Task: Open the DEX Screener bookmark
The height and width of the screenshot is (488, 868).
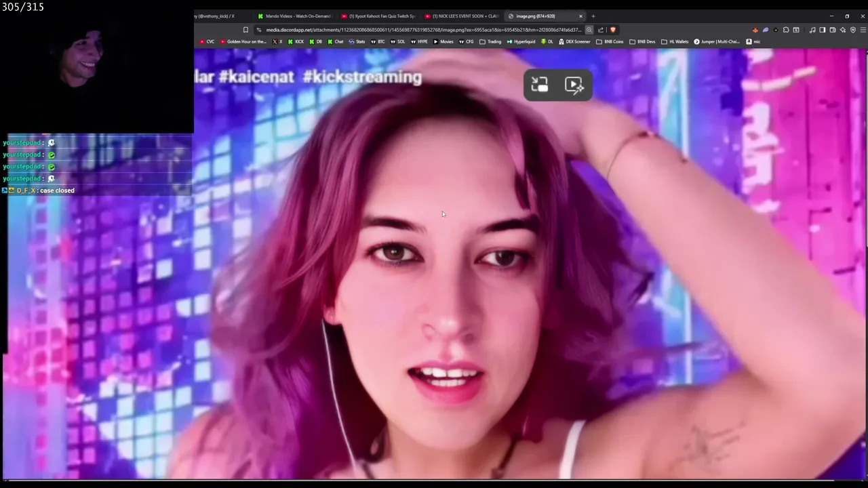Action: click(x=574, y=41)
